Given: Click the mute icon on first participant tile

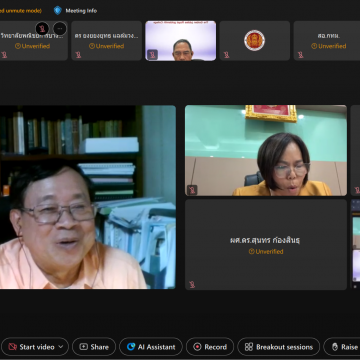Looking at the screenshot, I should tap(42, 29).
